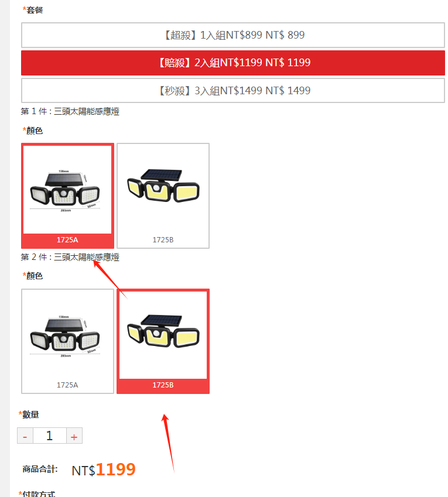
Task: Decrease quantity with the minus button
Action: [25, 436]
